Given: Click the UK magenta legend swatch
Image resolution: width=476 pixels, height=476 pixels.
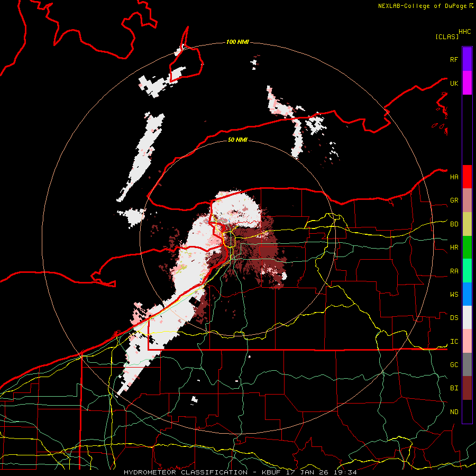Looking at the screenshot, I should coord(467,83).
